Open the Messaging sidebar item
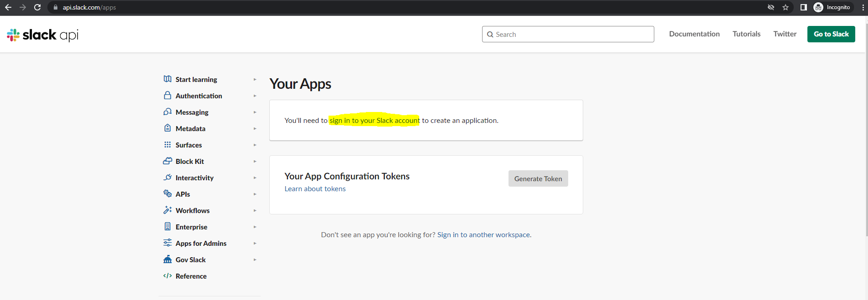Screen dimensions: 868x300 pos(192,112)
